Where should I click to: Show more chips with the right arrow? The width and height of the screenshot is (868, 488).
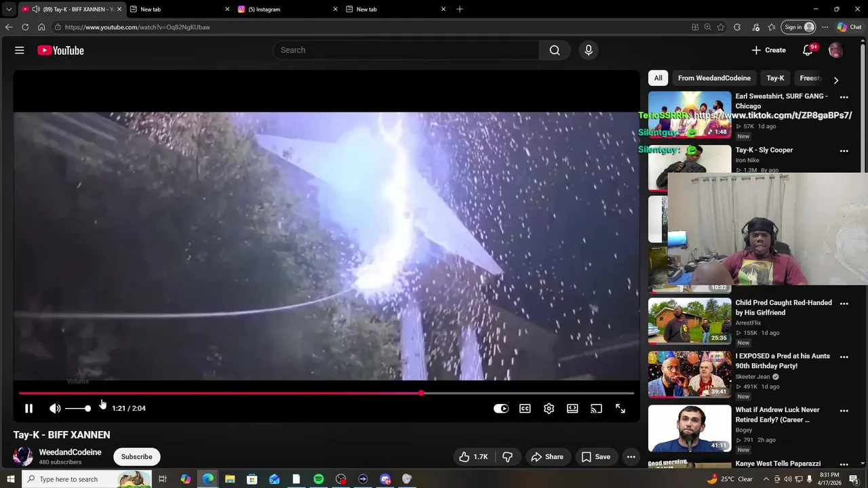835,80
